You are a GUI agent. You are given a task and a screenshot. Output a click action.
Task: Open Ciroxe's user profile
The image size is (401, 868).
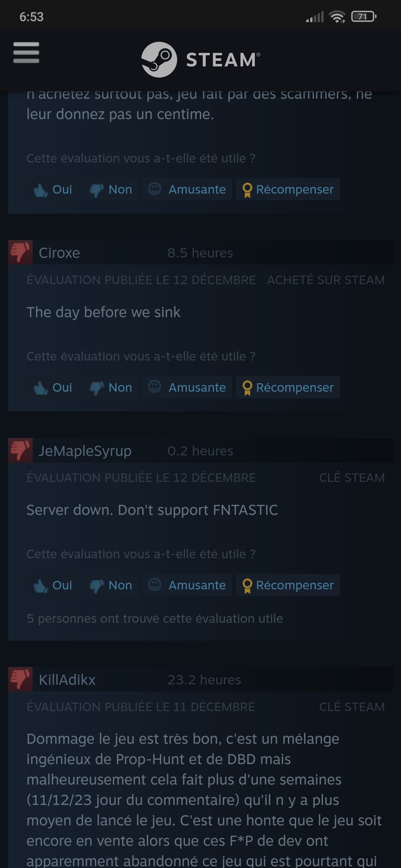point(59,253)
